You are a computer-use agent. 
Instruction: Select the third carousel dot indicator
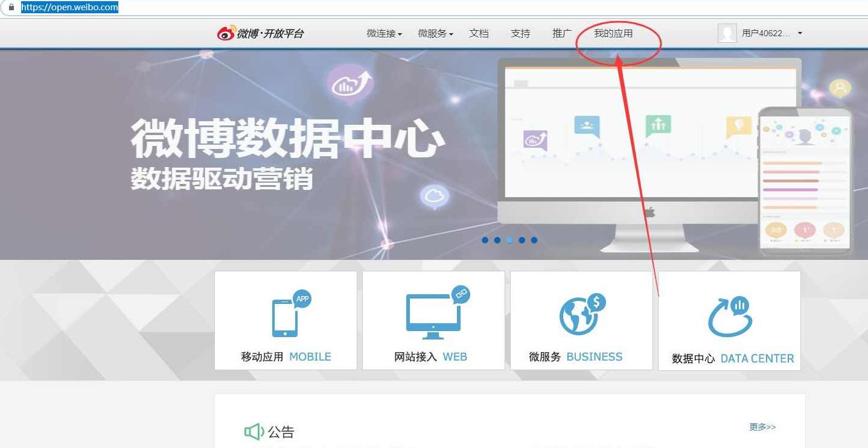point(509,239)
